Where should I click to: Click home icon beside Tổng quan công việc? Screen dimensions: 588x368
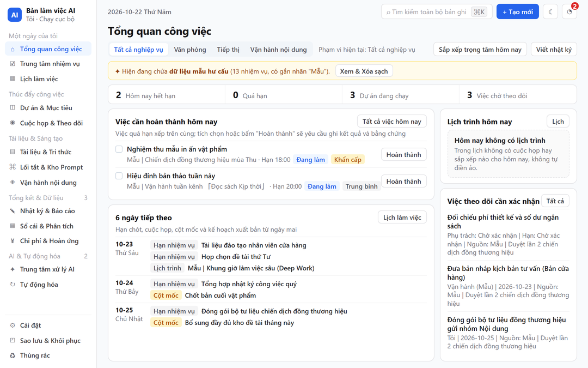(x=13, y=49)
